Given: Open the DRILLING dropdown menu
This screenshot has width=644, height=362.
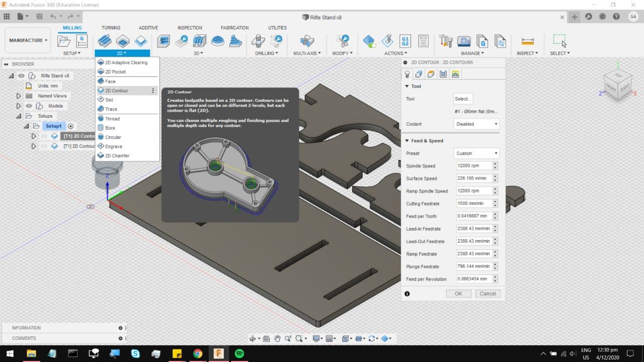Looking at the screenshot, I should click(267, 53).
